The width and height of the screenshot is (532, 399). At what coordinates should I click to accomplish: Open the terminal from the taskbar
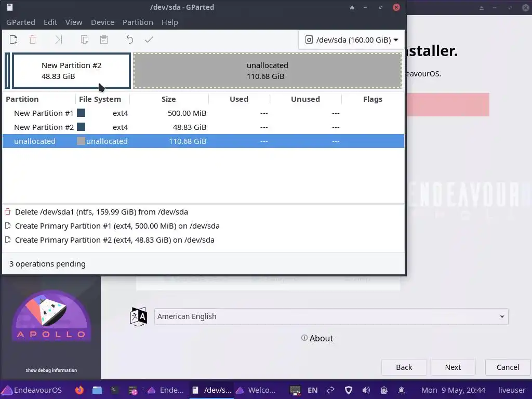coord(115,390)
